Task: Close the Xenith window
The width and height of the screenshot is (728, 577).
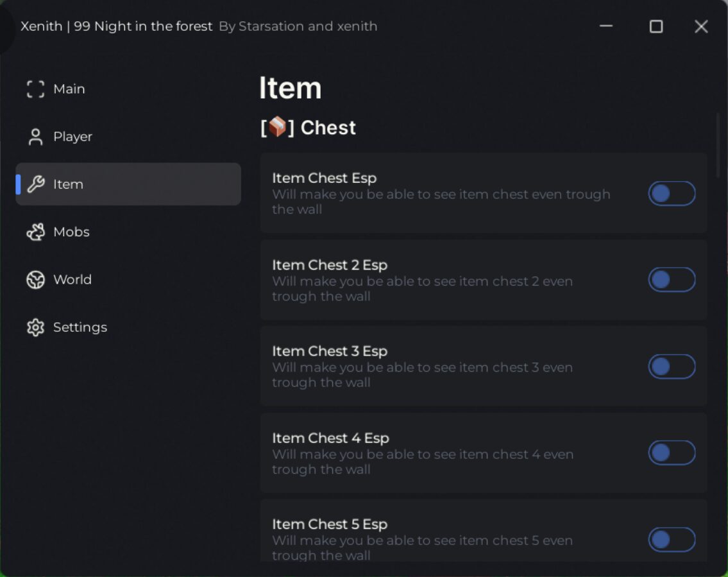Action: pos(701,26)
